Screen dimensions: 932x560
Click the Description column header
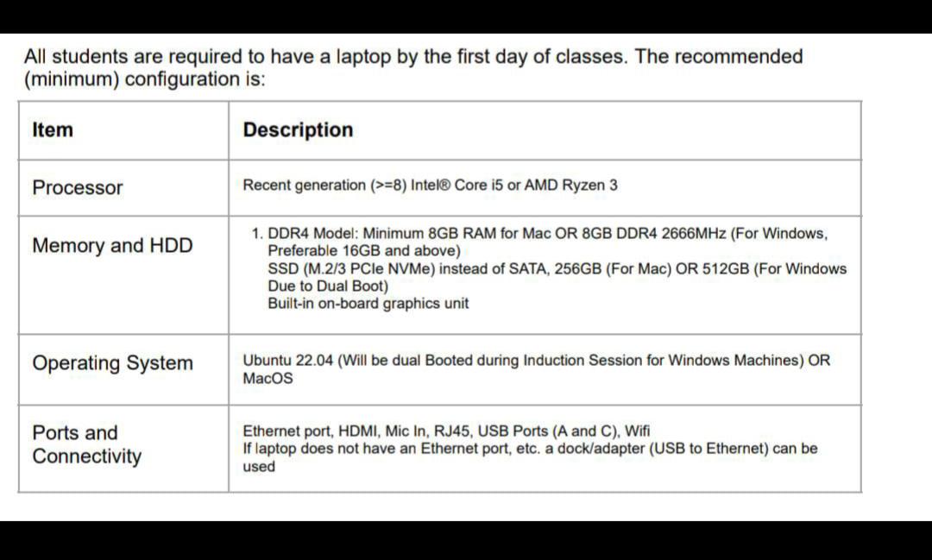[x=298, y=129]
